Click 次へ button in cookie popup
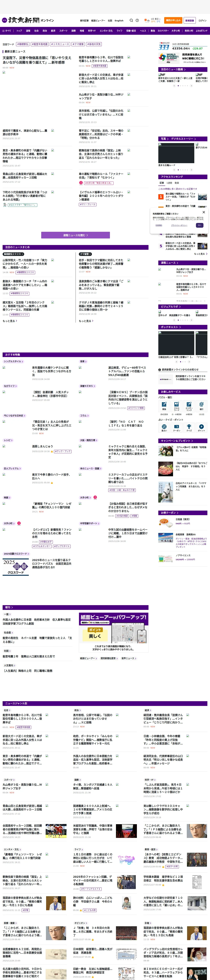This screenshot has width=210, height=980. click(199, 225)
